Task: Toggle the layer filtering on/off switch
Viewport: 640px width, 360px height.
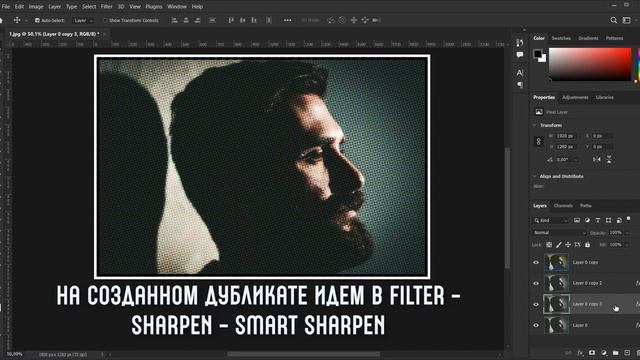Action: (x=629, y=220)
